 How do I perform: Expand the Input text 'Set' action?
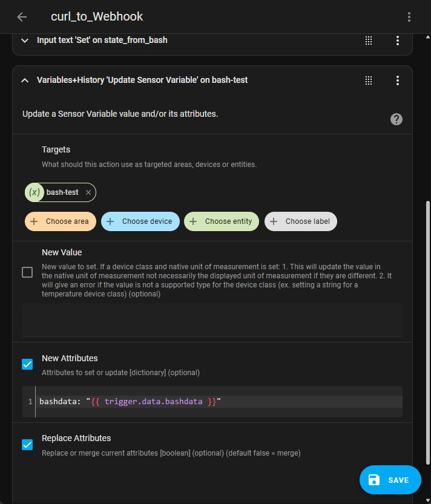25,41
